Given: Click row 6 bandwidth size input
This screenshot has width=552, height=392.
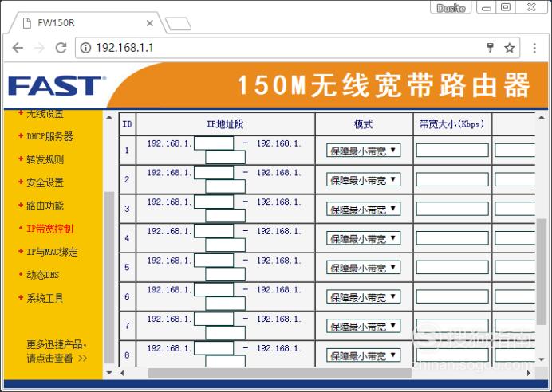Looking at the screenshot, I should coord(452,296).
